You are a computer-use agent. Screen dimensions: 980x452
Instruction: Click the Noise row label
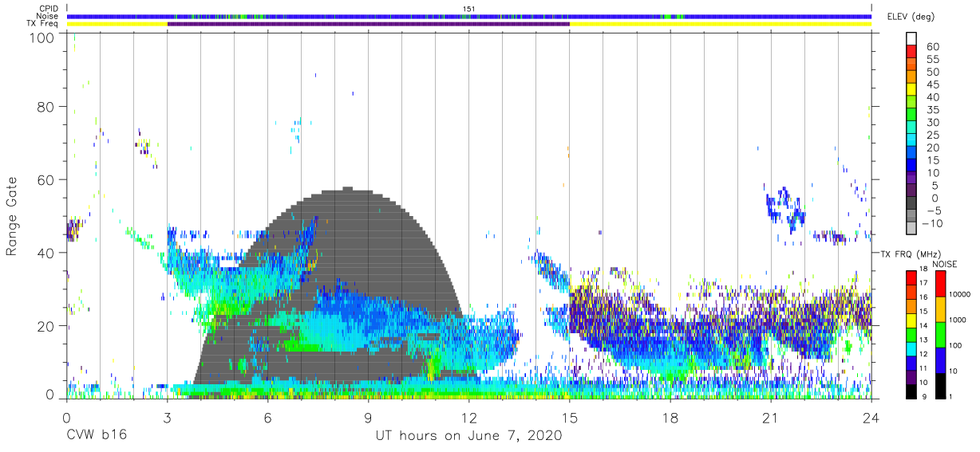point(49,16)
